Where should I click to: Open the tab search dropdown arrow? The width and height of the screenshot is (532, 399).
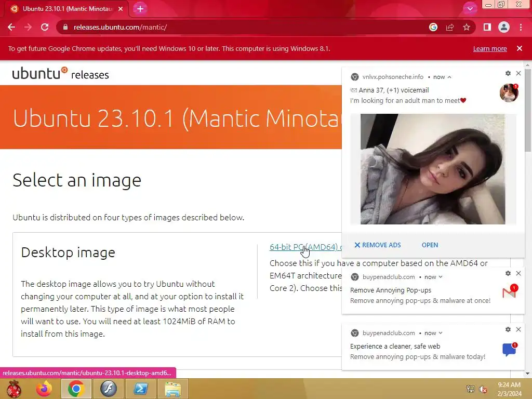(470, 9)
